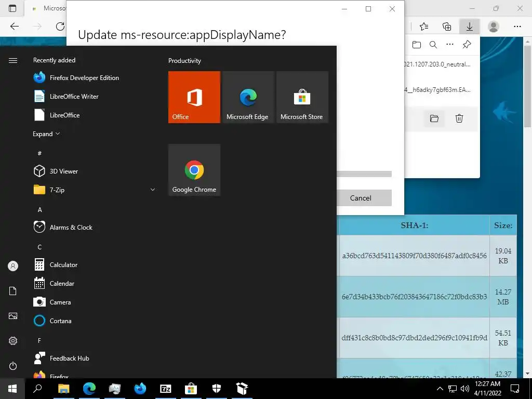The width and height of the screenshot is (532, 399).
Task: Open Calendar app from list
Action: coord(54,283)
